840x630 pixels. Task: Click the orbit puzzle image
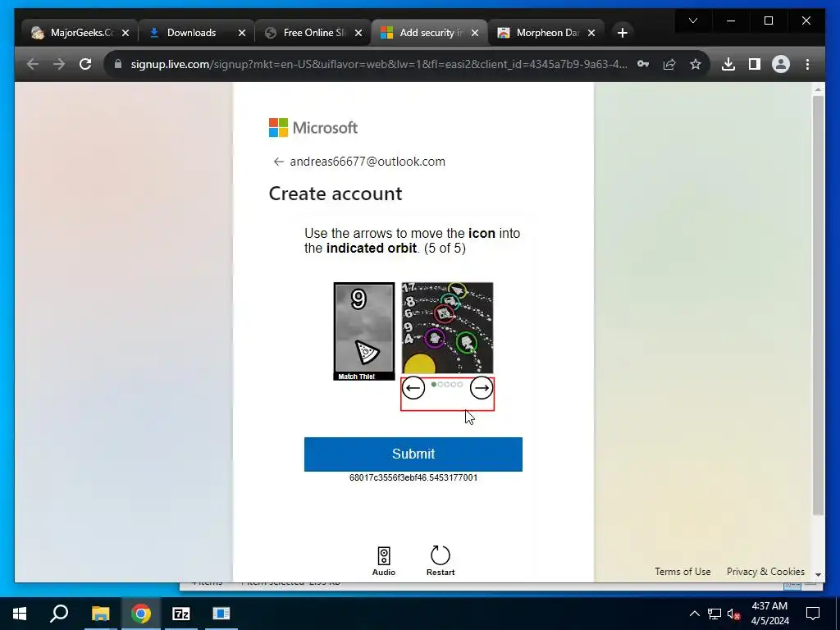coord(447,328)
